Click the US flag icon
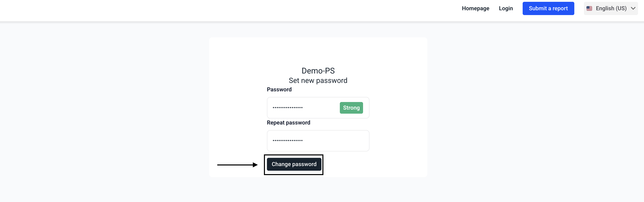This screenshot has height=202, width=644. pos(589,8)
